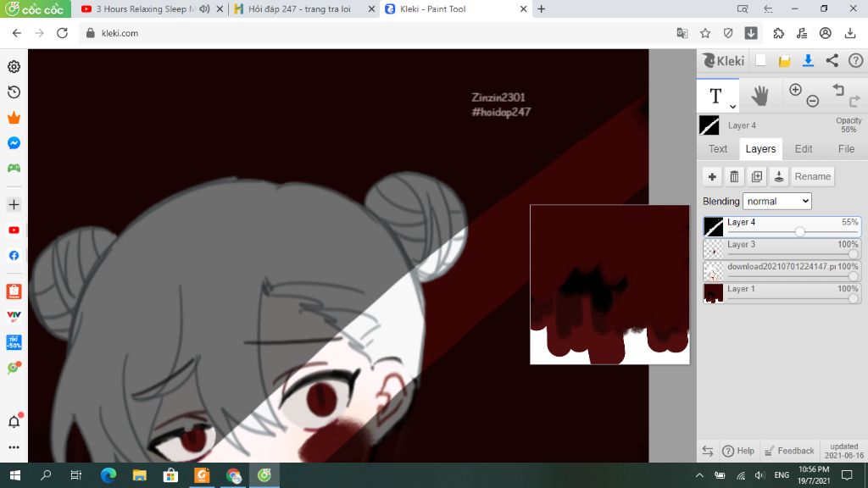This screenshot has height=488, width=868.
Task: Open the Windows Start menu
Action: 15,475
